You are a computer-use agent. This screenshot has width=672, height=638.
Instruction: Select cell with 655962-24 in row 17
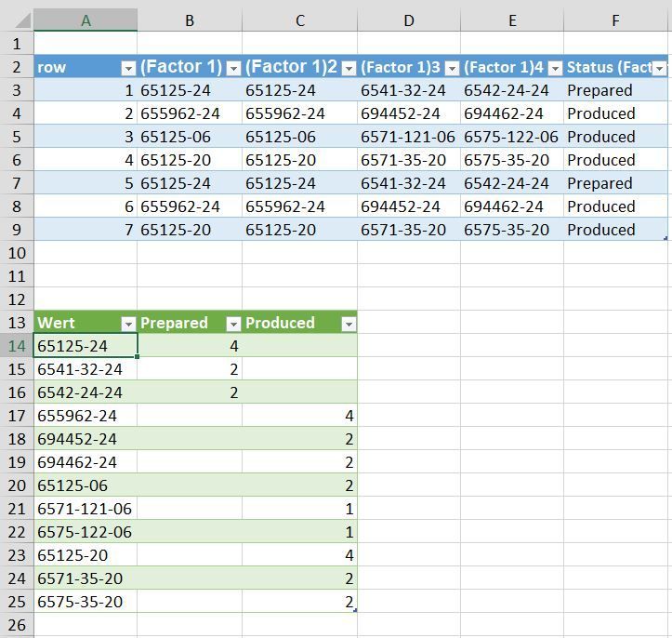tap(86, 416)
